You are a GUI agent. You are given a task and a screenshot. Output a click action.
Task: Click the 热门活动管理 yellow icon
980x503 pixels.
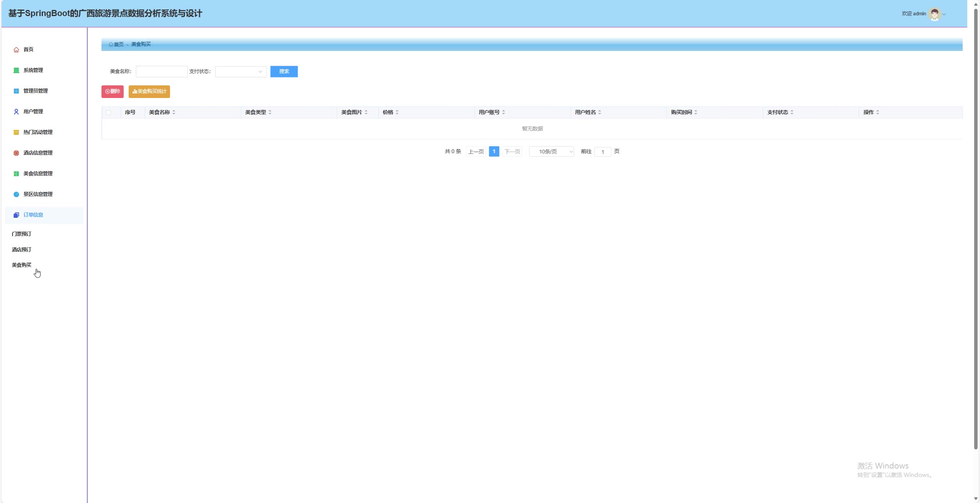[16, 132]
